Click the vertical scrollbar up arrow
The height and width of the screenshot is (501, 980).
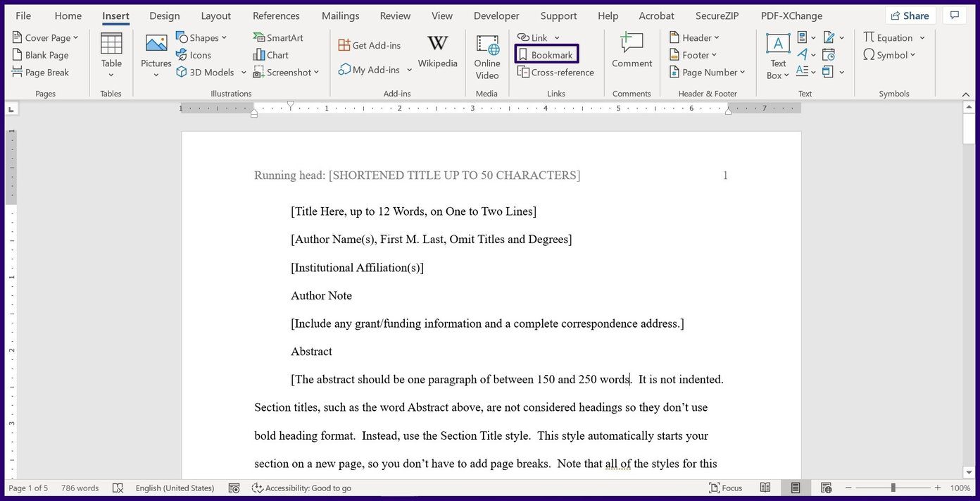click(969, 108)
